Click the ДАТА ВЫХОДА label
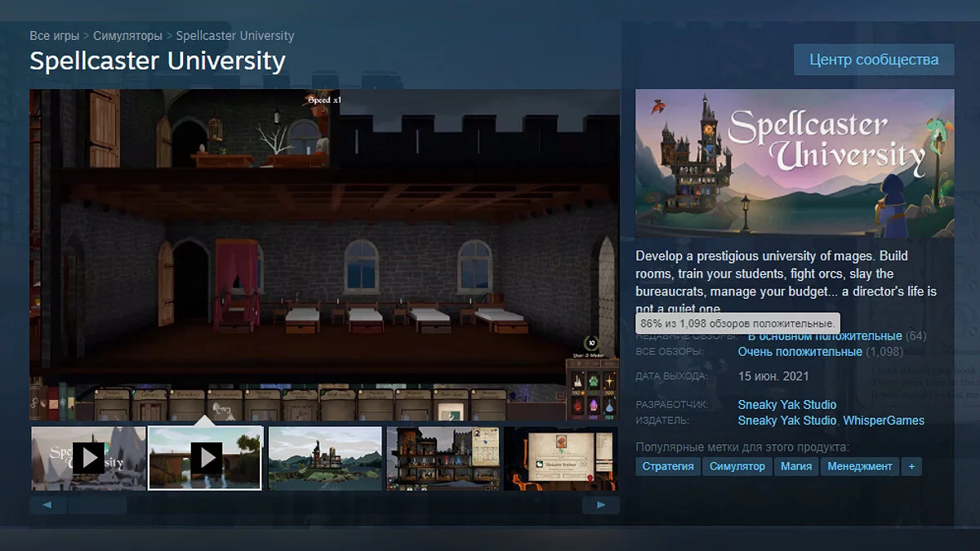Viewport: 980px width, 551px height. (671, 376)
